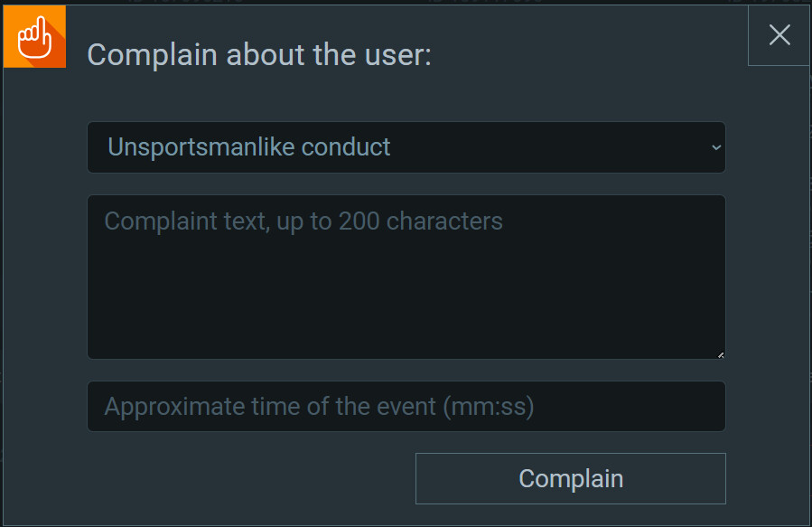Open the Unsportsmanlike conduct dropdown
812x527 pixels.
click(x=406, y=147)
